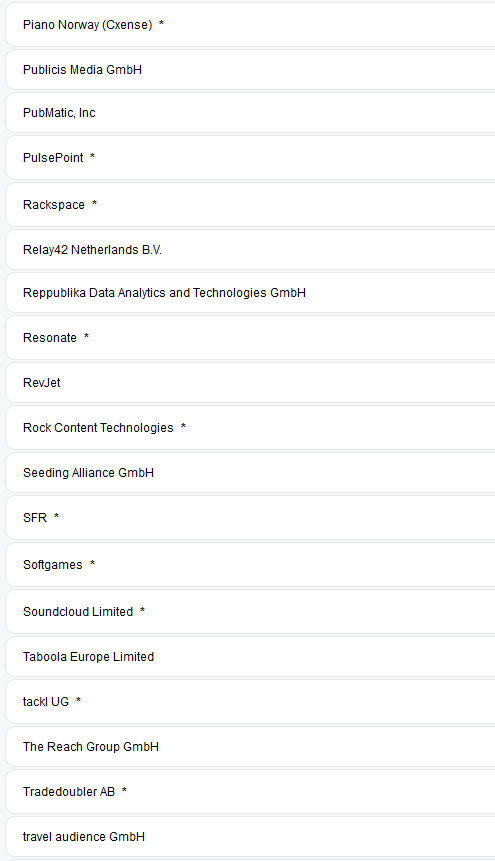Expand the Soundcloud Limited entry
495x861 pixels.
click(x=251, y=612)
